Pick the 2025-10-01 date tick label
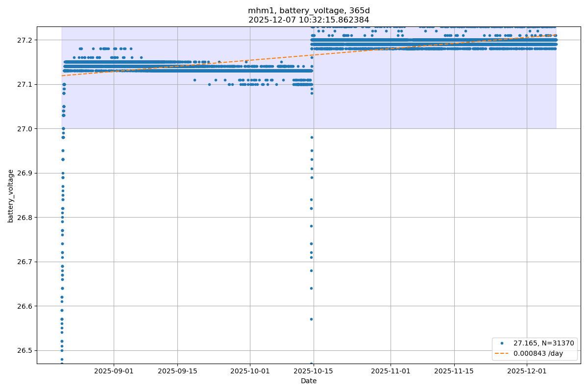Viewport: 588px width, 392px height. pos(250,371)
